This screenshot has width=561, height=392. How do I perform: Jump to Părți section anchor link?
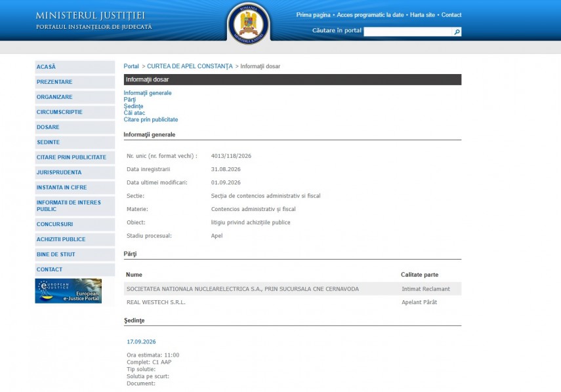pos(129,100)
